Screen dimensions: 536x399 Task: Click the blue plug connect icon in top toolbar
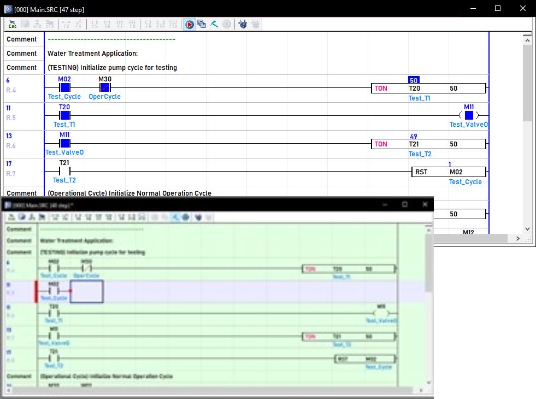point(243,24)
